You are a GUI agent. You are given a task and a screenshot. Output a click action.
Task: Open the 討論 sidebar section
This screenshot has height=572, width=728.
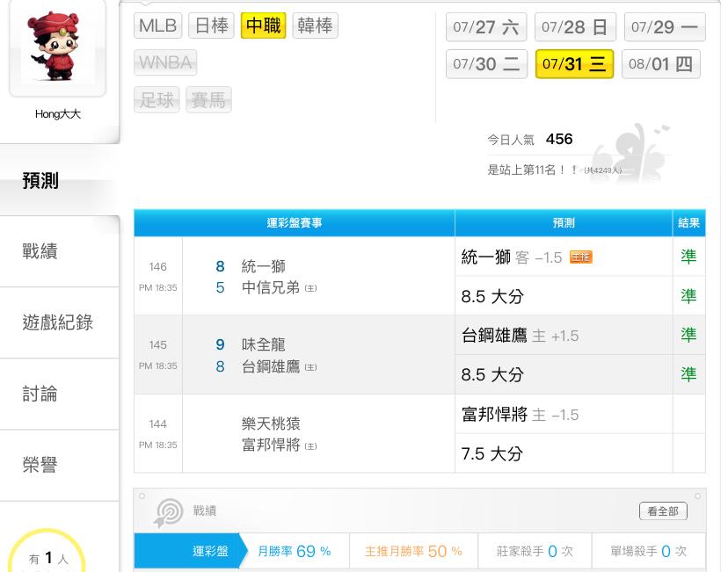60,394
